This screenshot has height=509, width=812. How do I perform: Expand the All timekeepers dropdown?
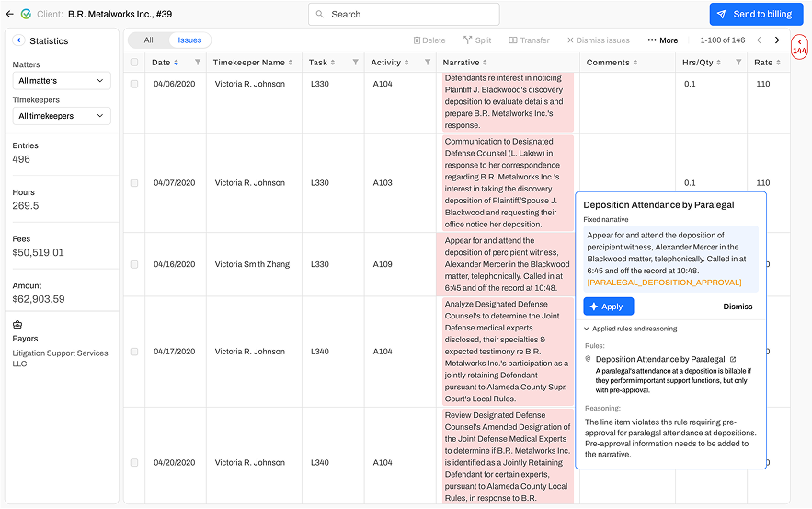[x=62, y=116]
